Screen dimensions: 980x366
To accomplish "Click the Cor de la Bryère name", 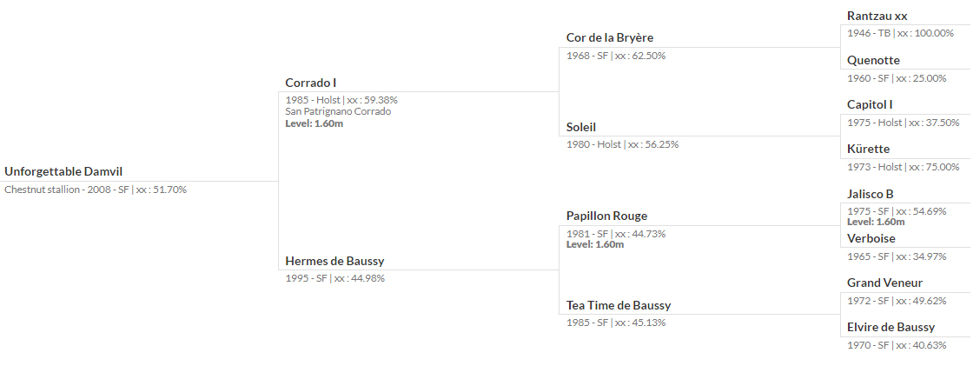I will click(x=610, y=37).
